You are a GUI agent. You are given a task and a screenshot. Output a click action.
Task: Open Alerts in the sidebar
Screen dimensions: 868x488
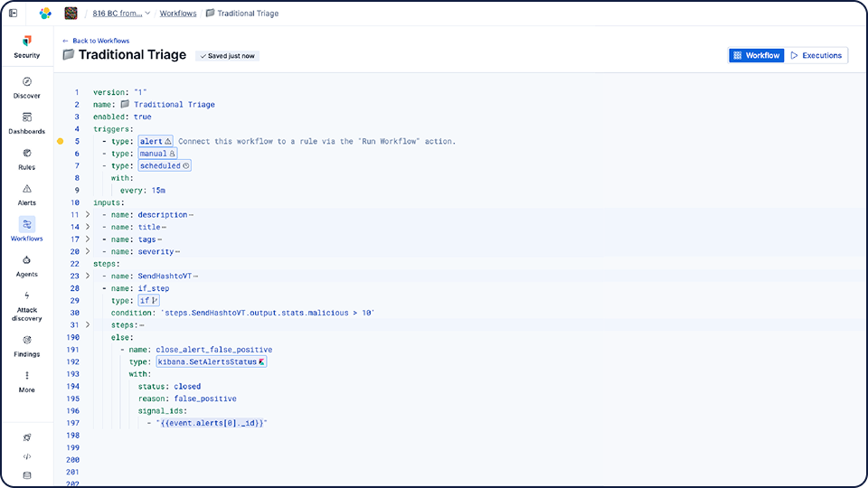pyautogui.click(x=26, y=195)
